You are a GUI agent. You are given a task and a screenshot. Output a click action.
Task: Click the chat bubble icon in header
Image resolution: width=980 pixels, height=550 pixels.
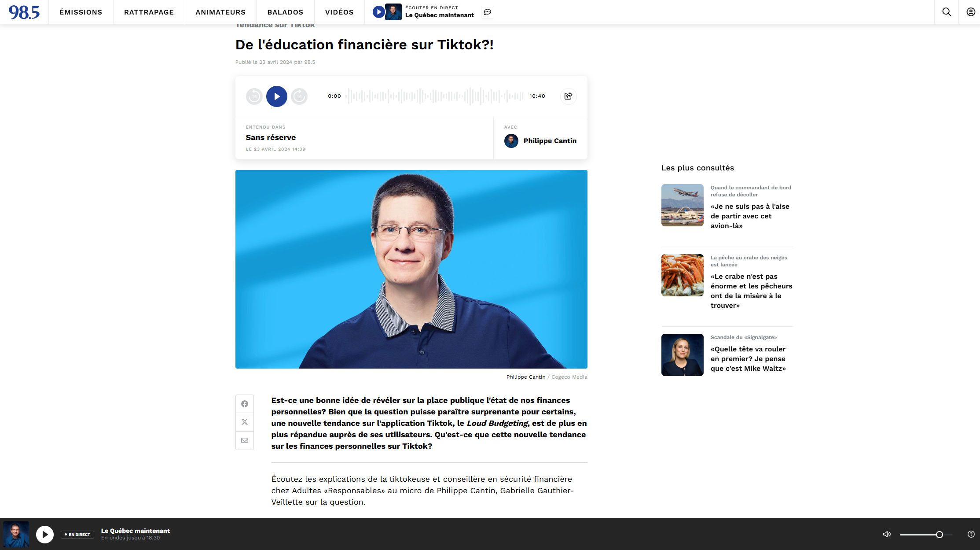(488, 12)
